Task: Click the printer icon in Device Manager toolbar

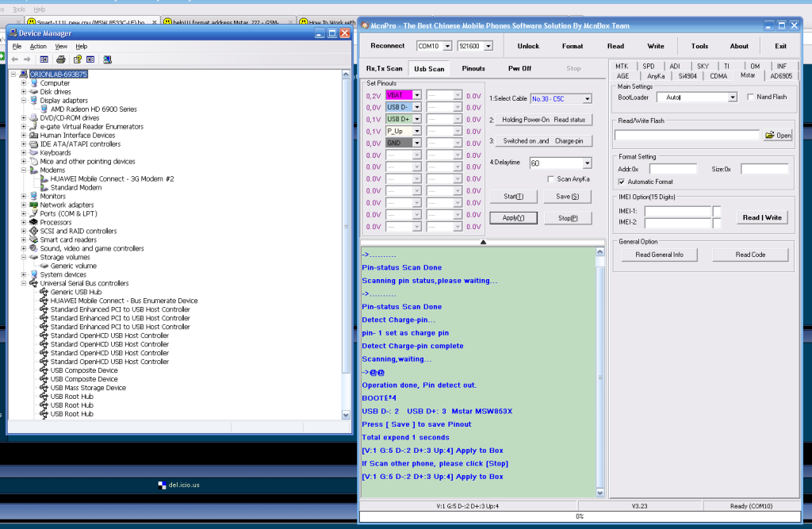Action: (x=63, y=59)
